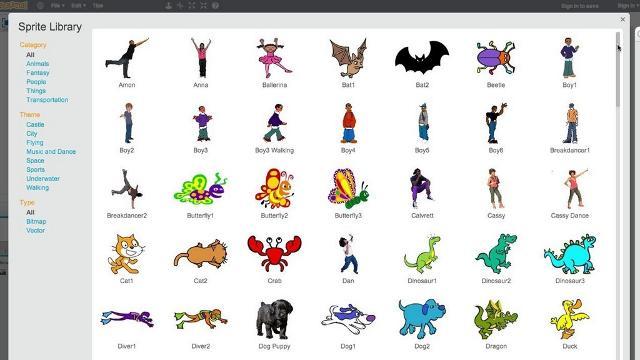The width and height of the screenshot is (640, 360).
Task: Open the Edit menu
Action: pyautogui.click(x=78, y=6)
